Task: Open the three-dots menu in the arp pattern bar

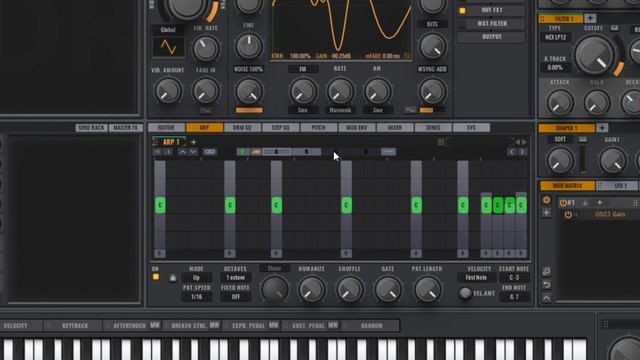Action: point(389,152)
